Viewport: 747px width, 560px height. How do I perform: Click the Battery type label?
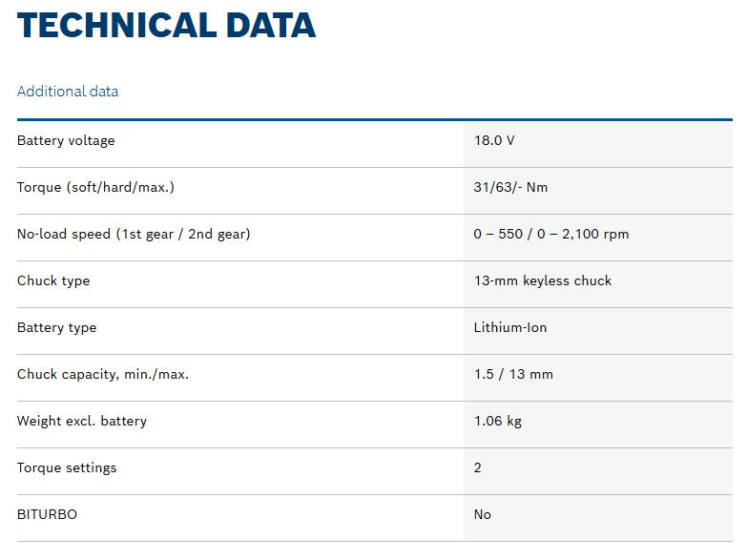coord(56,328)
